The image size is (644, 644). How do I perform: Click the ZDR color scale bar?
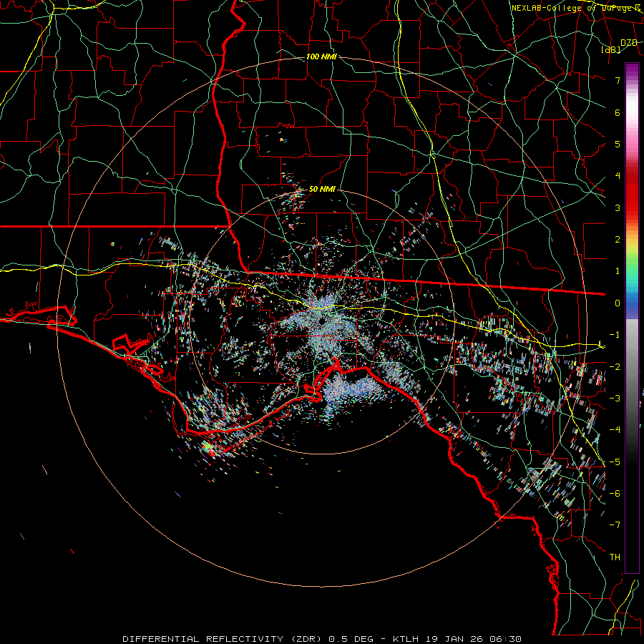point(632,318)
